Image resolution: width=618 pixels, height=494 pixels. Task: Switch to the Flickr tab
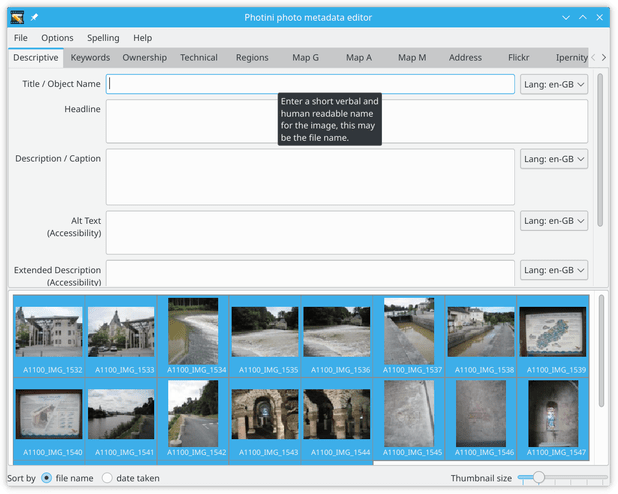click(x=518, y=58)
